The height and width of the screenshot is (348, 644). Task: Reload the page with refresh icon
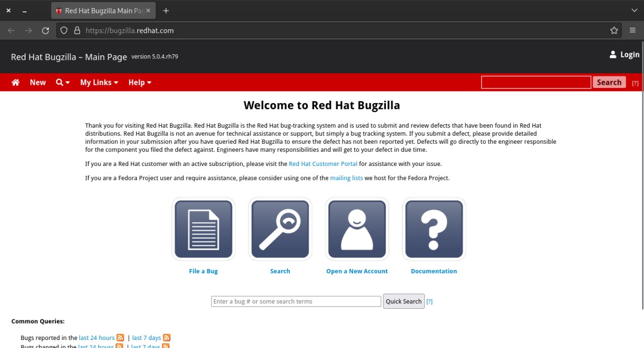point(45,31)
